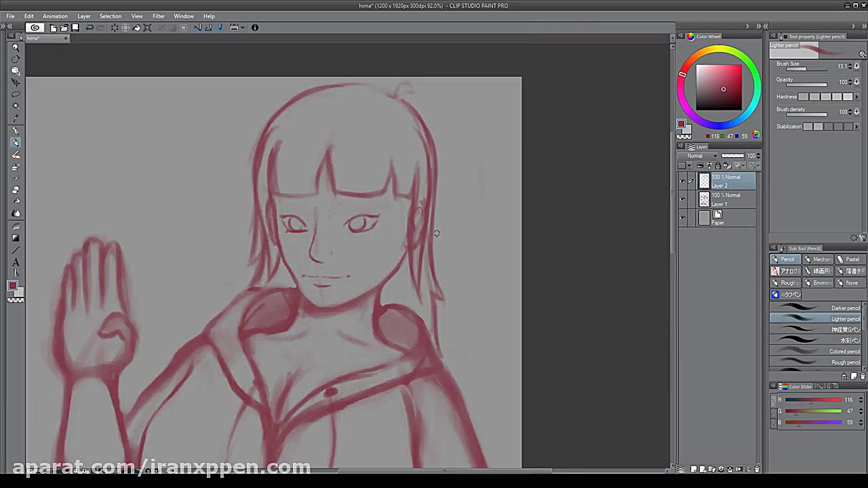Open layer palette color dropdown arrow
The height and width of the screenshot is (488, 868).
(x=690, y=165)
